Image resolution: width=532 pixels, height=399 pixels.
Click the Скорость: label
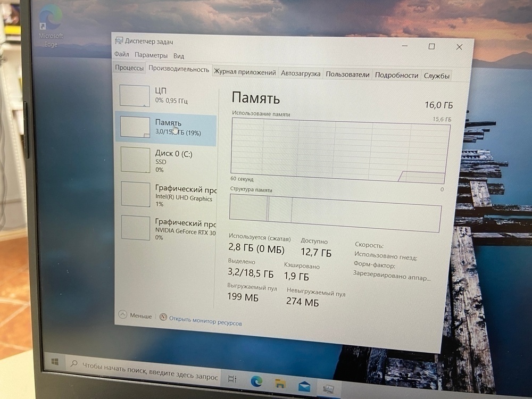pos(369,245)
